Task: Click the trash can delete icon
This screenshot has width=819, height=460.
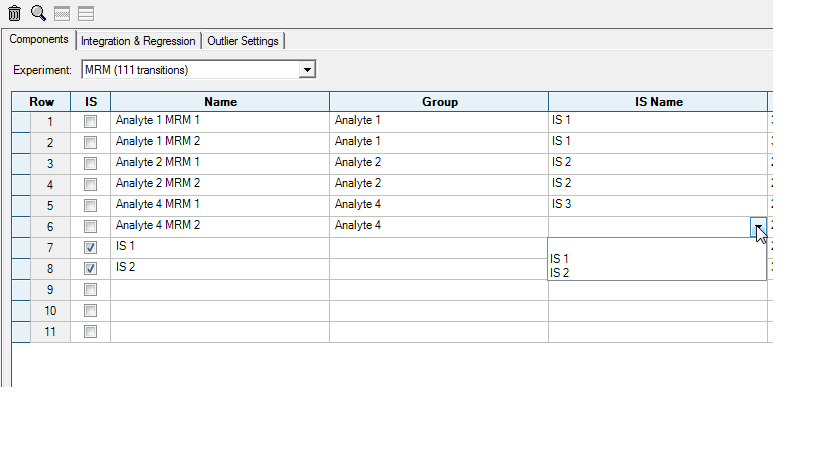Action: [14, 13]
